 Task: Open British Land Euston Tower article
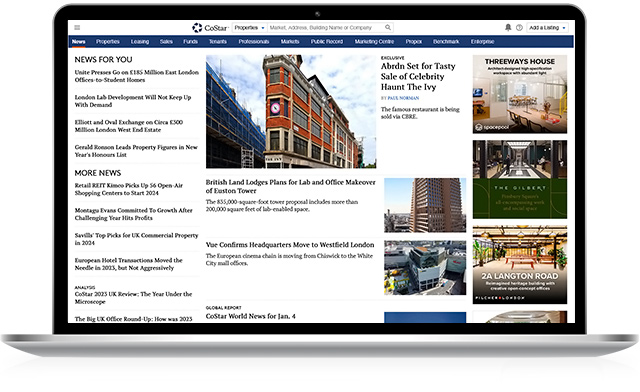[290, 186]
